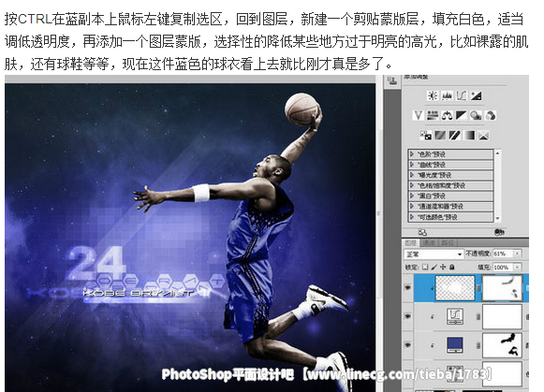This screenshot has width=544, height=392.
Task: Add a Color Balance adjustment (scales icon)
Action: 447,115
